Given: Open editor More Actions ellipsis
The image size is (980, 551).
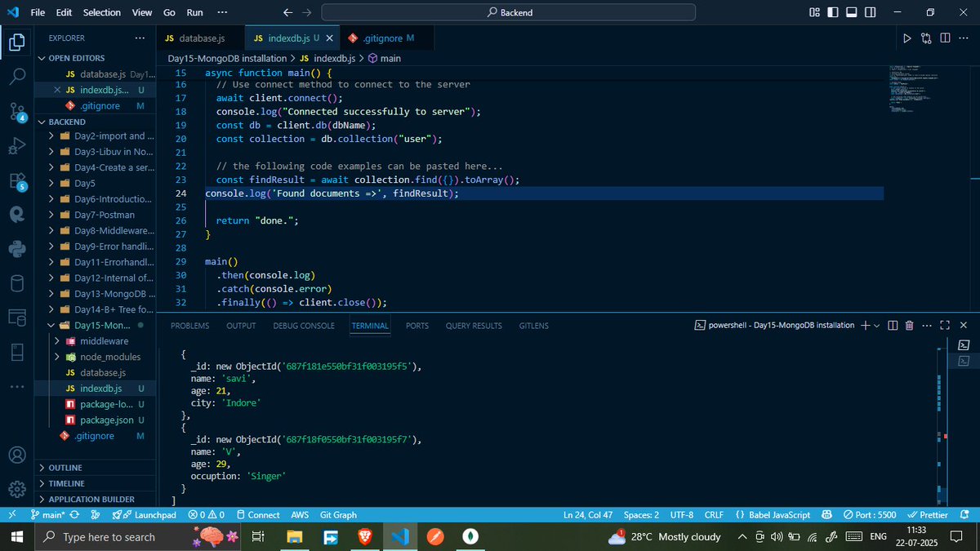Looking at the screenshot, I should coord(964,38).
